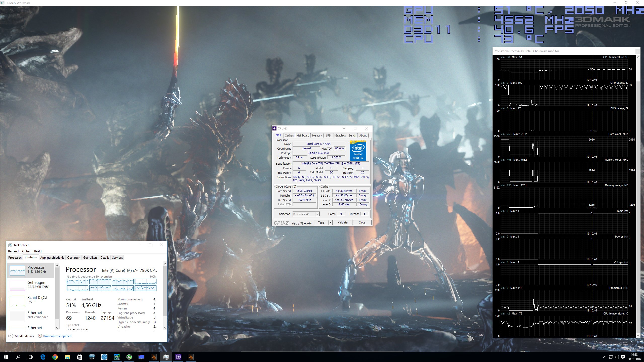The width and height of the screenshot is (644, 362).
Task: Open network status tray icon
Action: point(611,357)
